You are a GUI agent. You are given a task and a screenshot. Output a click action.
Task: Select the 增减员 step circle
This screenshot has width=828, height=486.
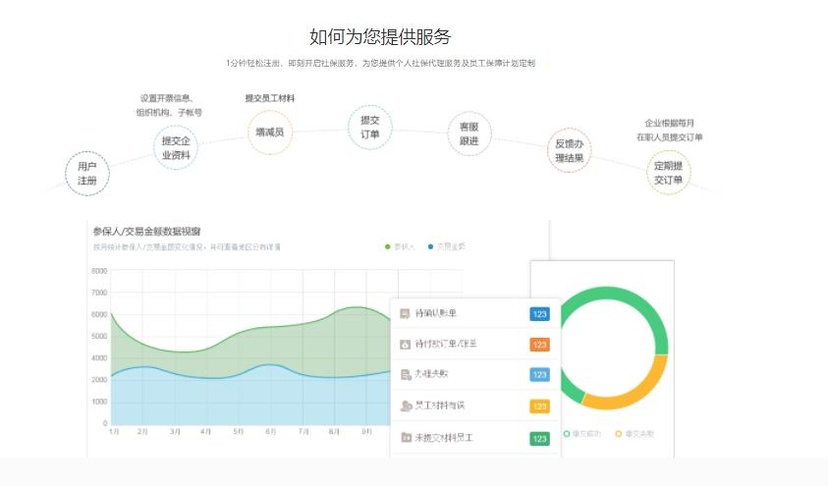point(270,132)
